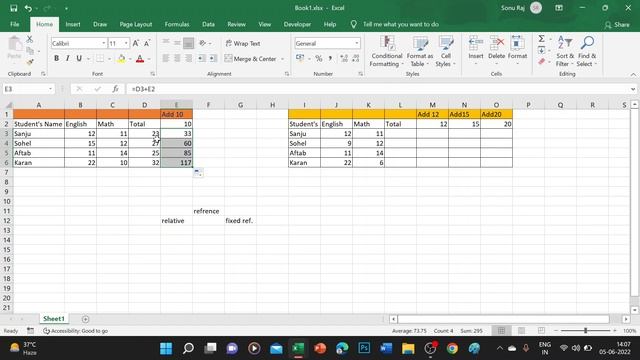
Task: Open Photoshop from the taskbar
Action: pyautogui.click(x=364, y=348)
